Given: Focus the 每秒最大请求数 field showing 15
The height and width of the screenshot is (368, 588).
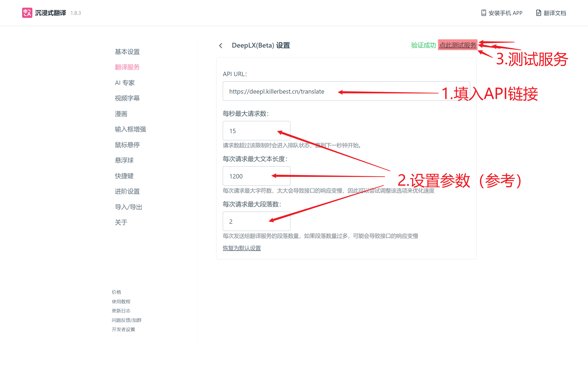Looking at the screenshot, I should [x=256, y=131].
